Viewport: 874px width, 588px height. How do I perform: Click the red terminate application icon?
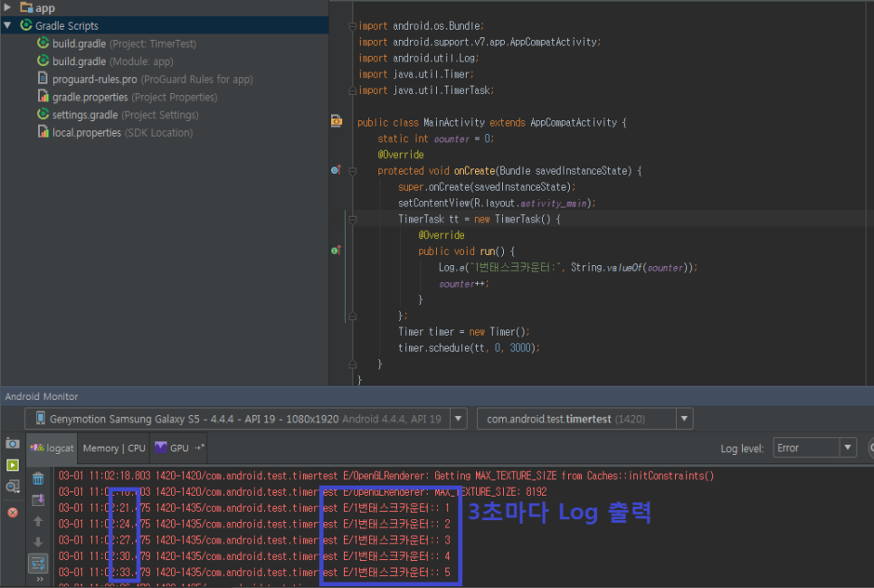13,512
